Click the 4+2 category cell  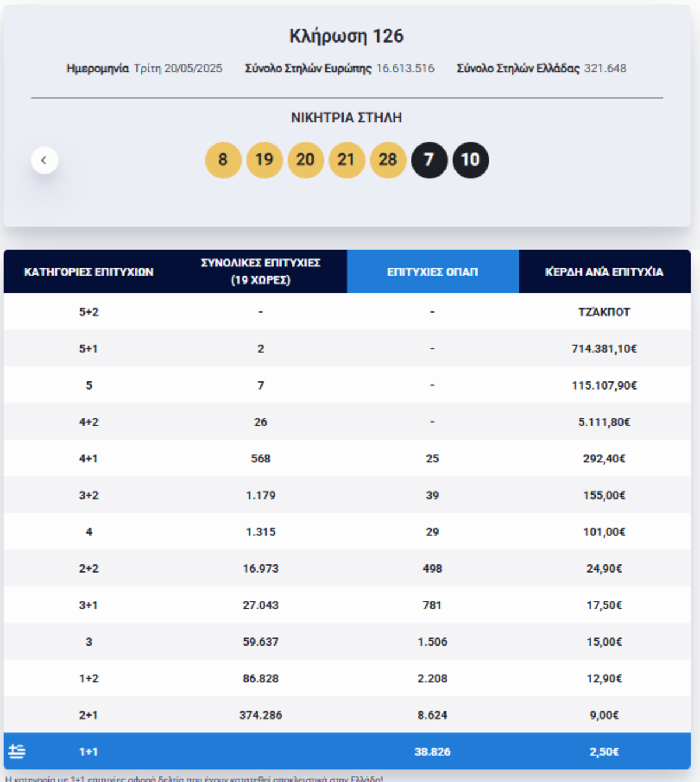[89, 422]
